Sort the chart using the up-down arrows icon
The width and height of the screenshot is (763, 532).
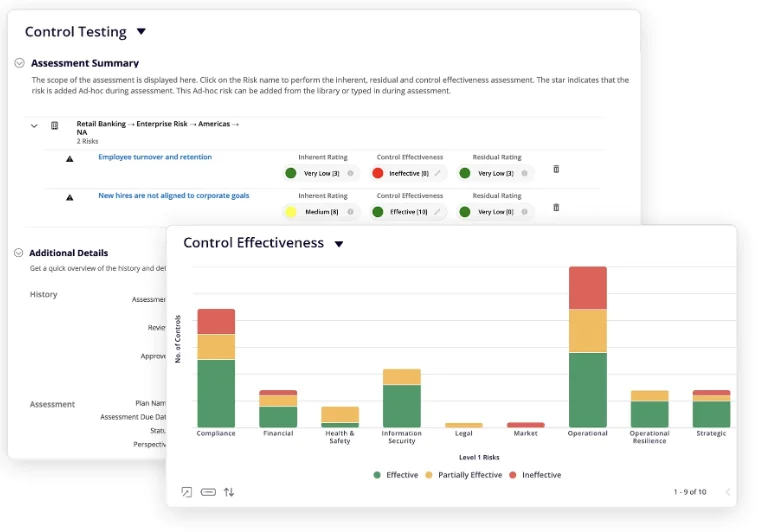coord(229,492)
